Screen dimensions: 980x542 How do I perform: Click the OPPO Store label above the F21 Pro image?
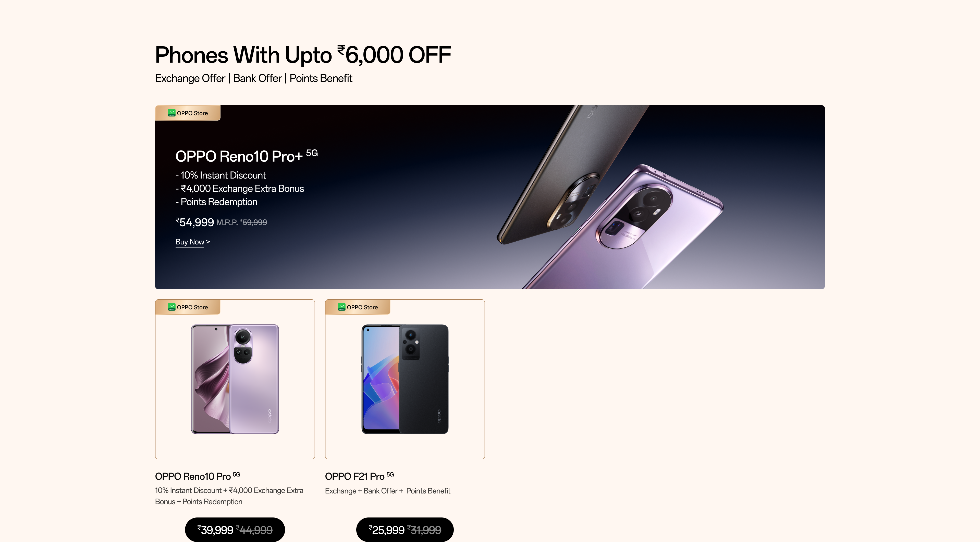tap(362, 308)
